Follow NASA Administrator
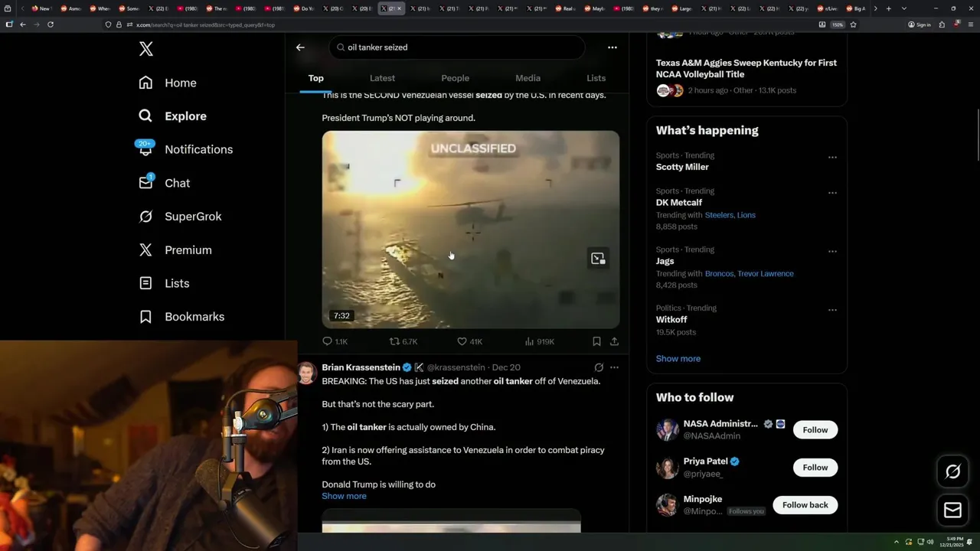Screen dimensions: 980x551 [x=815, y=430]
